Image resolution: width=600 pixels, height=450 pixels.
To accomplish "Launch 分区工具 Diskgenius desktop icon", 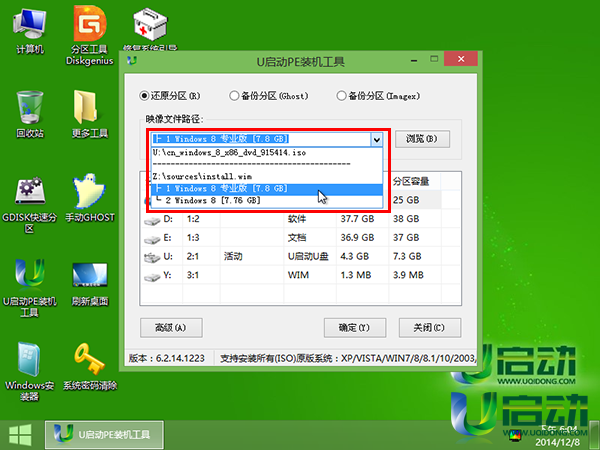I will [90, 36].
